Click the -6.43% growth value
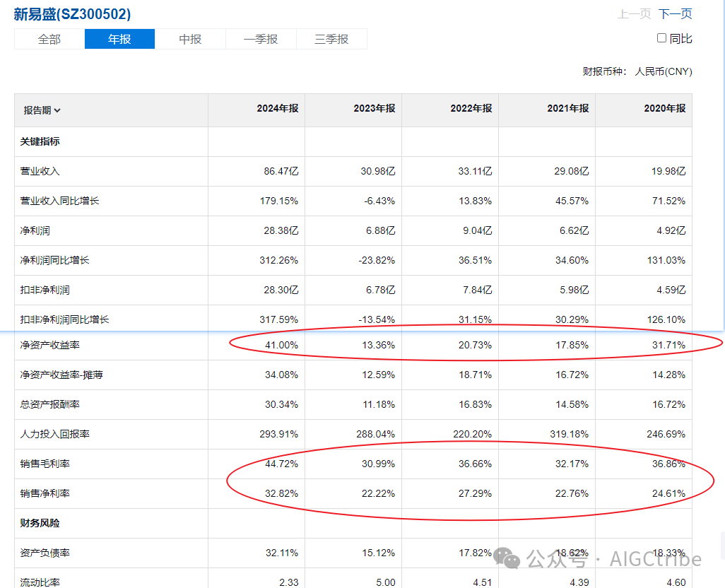Image resolution: width=725 pixels, height=588 pixels. (379, 201)
